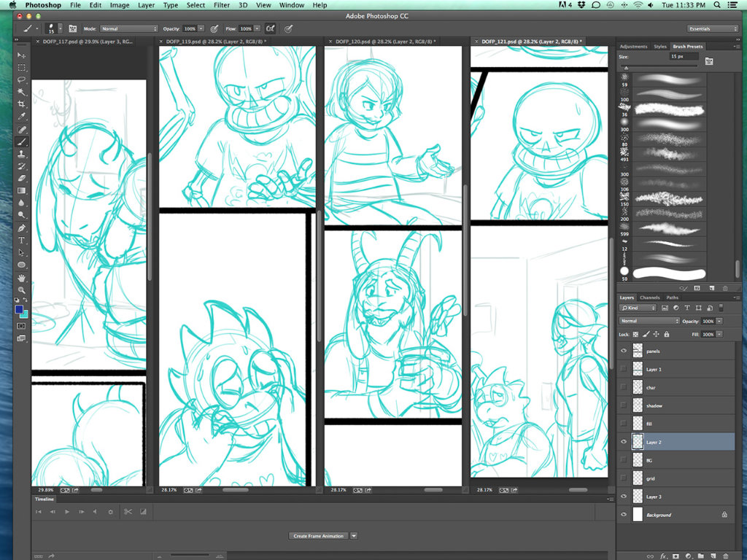Switch to the Channels tab
Viewport: 747px width, 560px height.
pyautogui.click(x=649, y=297)
